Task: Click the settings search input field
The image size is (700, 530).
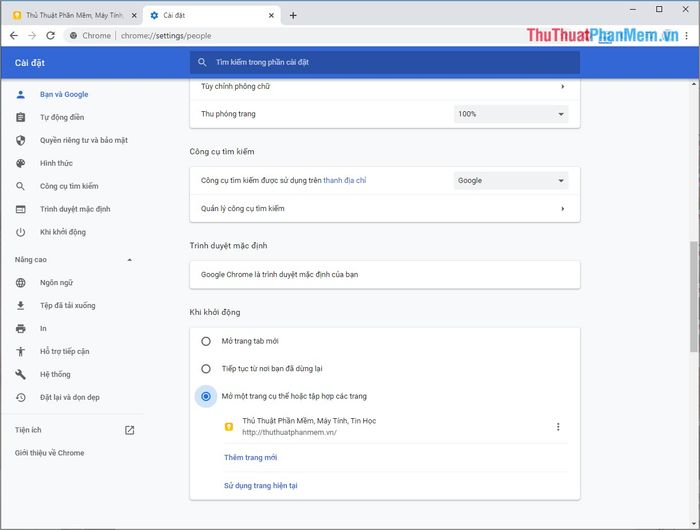Action: [385, 62]
